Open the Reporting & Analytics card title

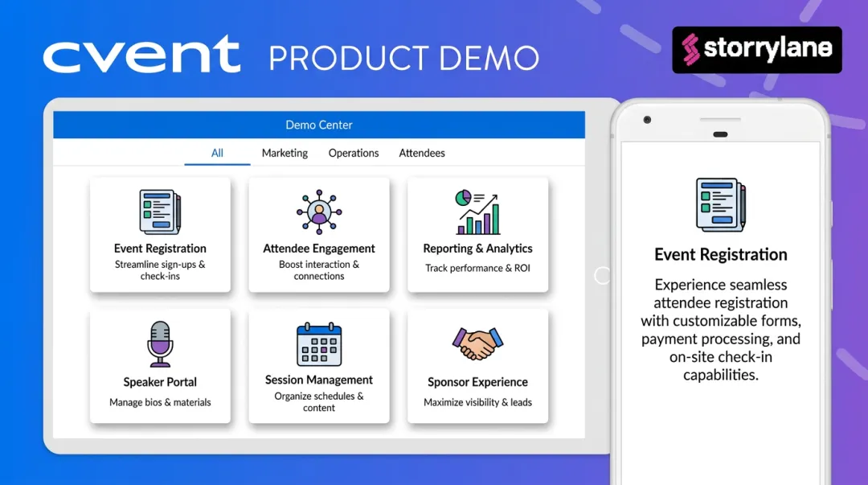tap(477, 249)
